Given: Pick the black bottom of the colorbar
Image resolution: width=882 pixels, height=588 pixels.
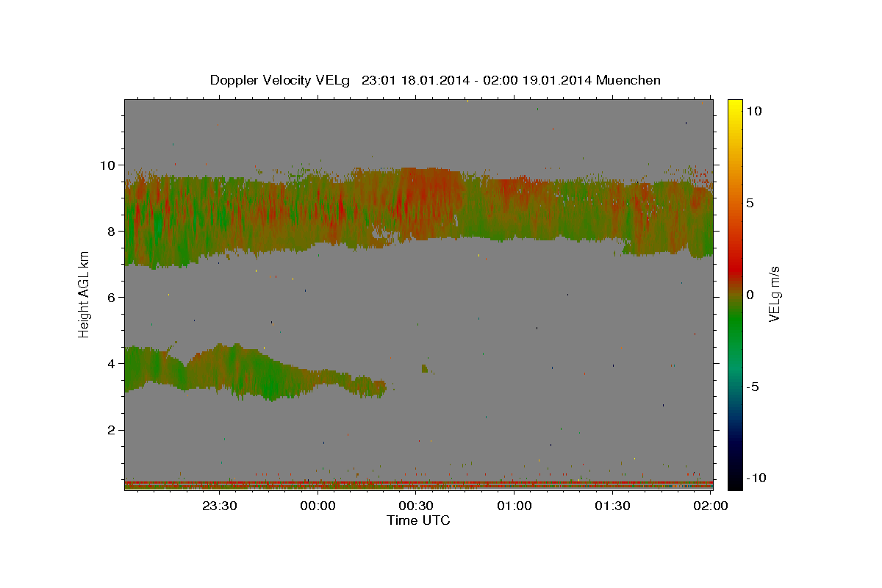Looking at the screenshot, I should coord(734,481).
